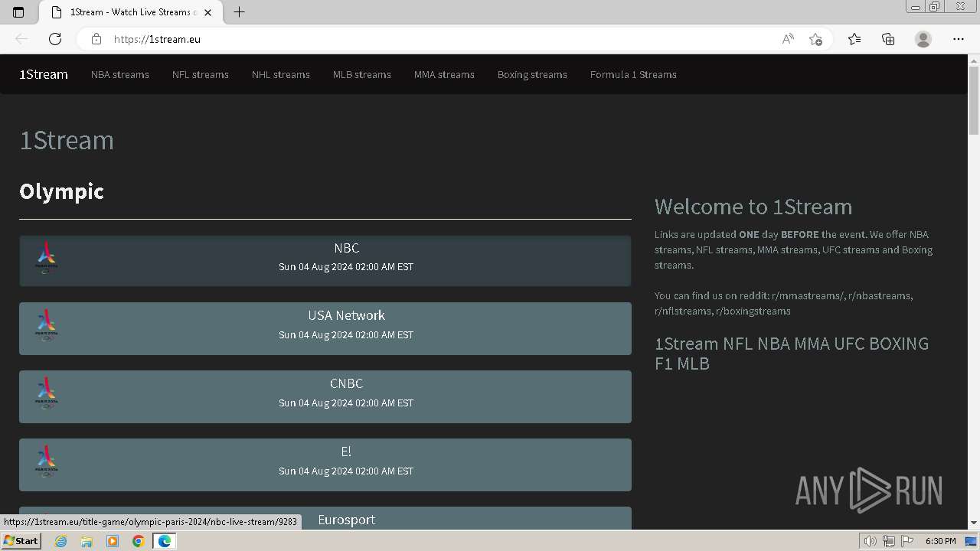
Task: Open the media player taskbar icon
Action: click(113, 541)
